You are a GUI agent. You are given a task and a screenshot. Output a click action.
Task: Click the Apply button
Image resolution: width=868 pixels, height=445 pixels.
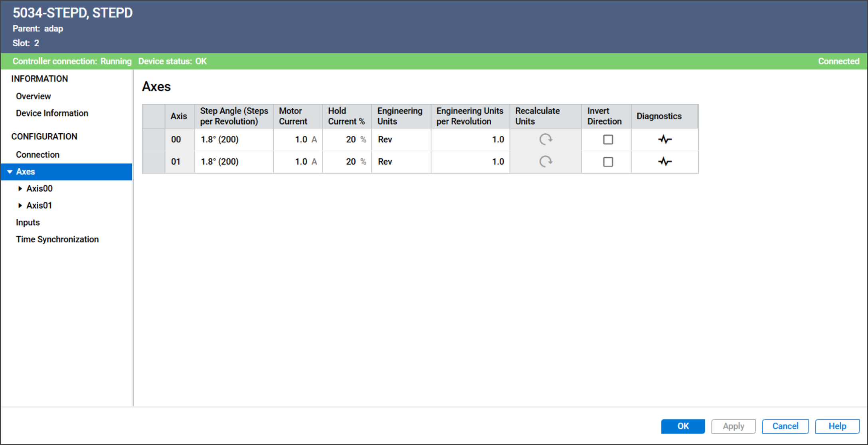(733, 426)
